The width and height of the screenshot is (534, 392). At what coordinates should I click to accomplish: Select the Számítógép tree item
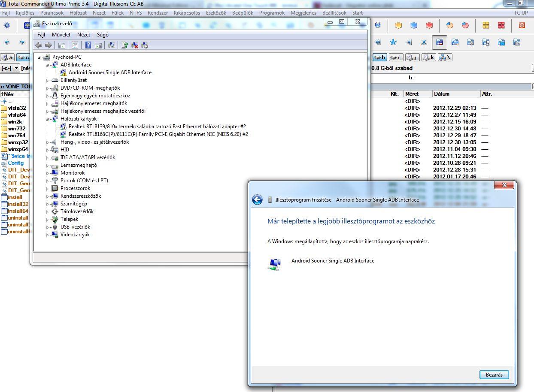[73, 204]
